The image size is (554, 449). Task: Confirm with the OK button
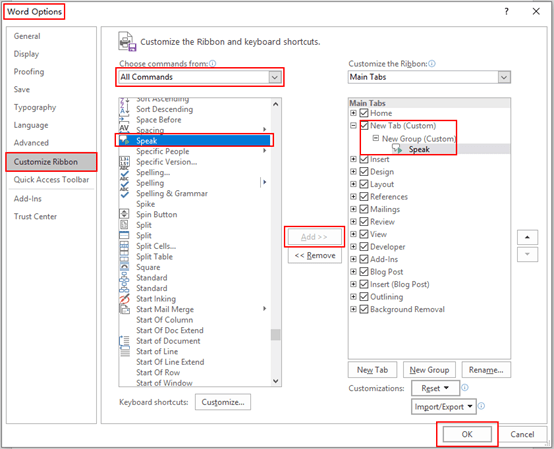click(467, 434)
